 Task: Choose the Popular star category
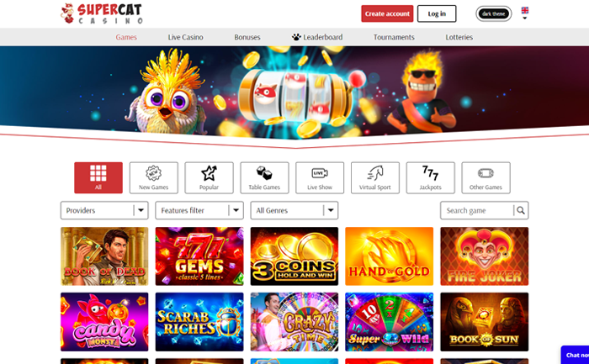coord(209,177)
